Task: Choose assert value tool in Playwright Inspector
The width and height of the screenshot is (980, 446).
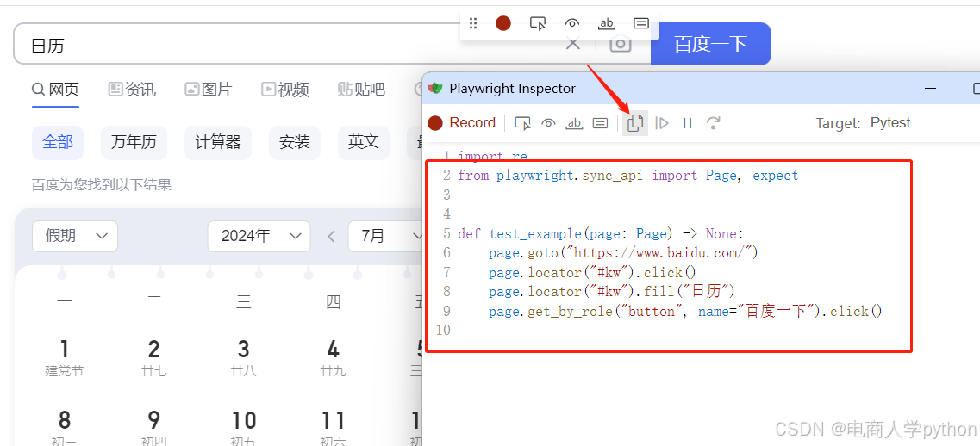Action: 600,123
